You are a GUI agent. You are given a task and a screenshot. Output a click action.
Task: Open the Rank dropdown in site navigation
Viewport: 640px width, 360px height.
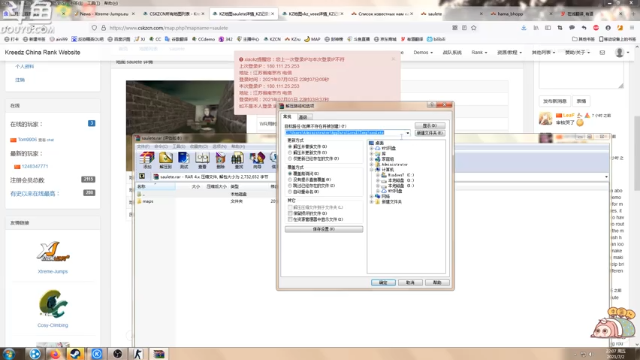tap(479, 52)
